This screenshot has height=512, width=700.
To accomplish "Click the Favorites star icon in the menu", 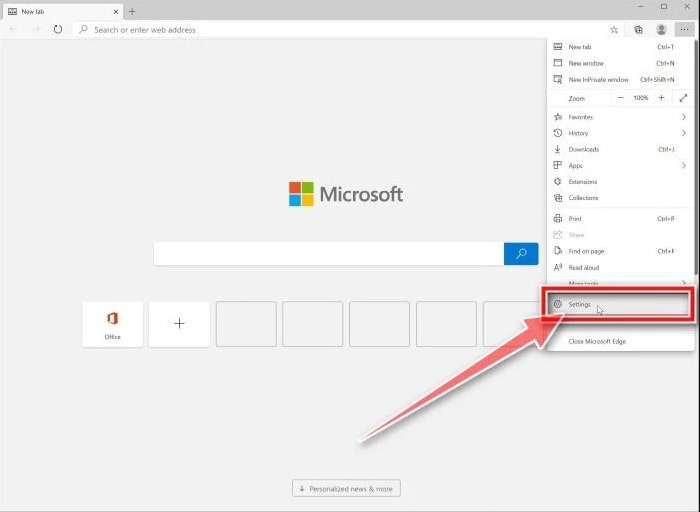I will (x=558, y=117).
